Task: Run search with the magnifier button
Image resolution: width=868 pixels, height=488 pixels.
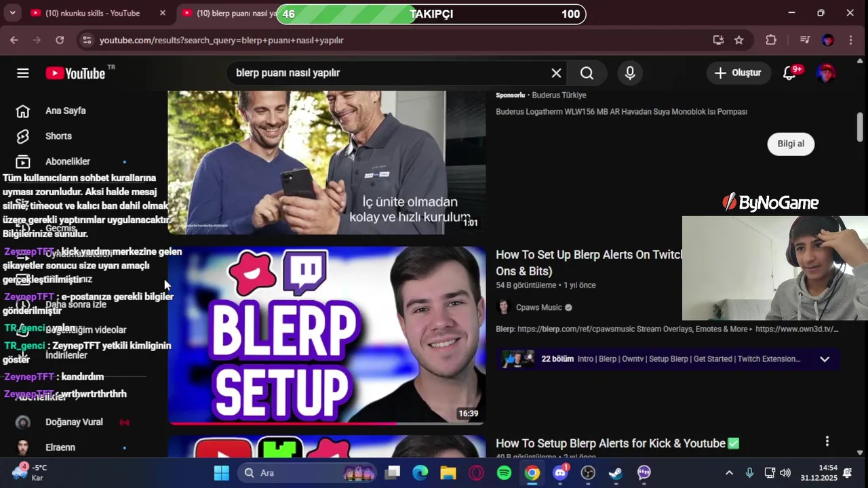Action: click(x=587, y=73)
